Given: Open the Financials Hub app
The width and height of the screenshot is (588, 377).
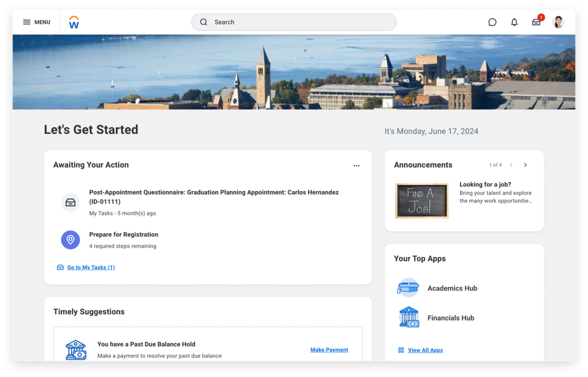Looking at the screenshot, I should coord(451,318).
